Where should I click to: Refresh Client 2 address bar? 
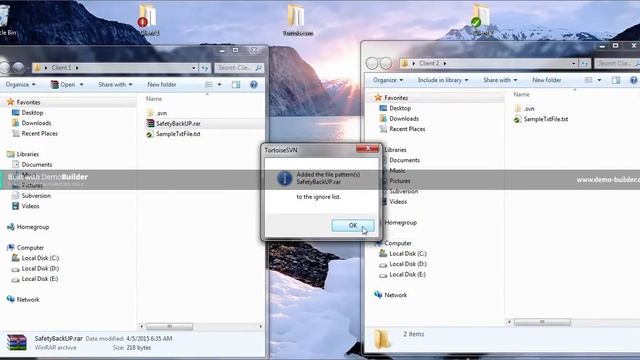pos(585,63)
